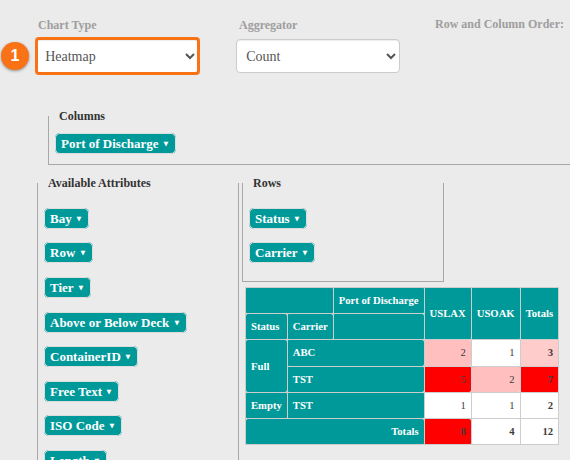Click the Totals column header
The image size is (570, 460).
(539, 313)
